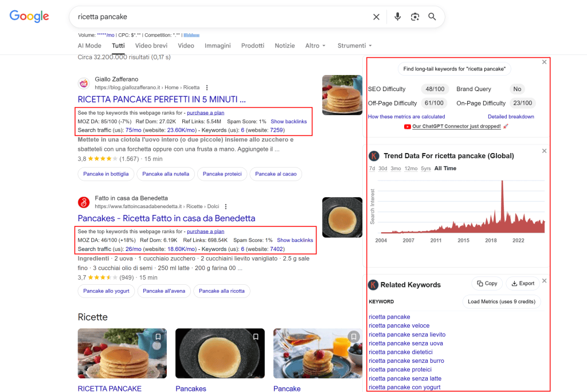
Task: Switch to AI Mode tab
Action: click(89, 46)
